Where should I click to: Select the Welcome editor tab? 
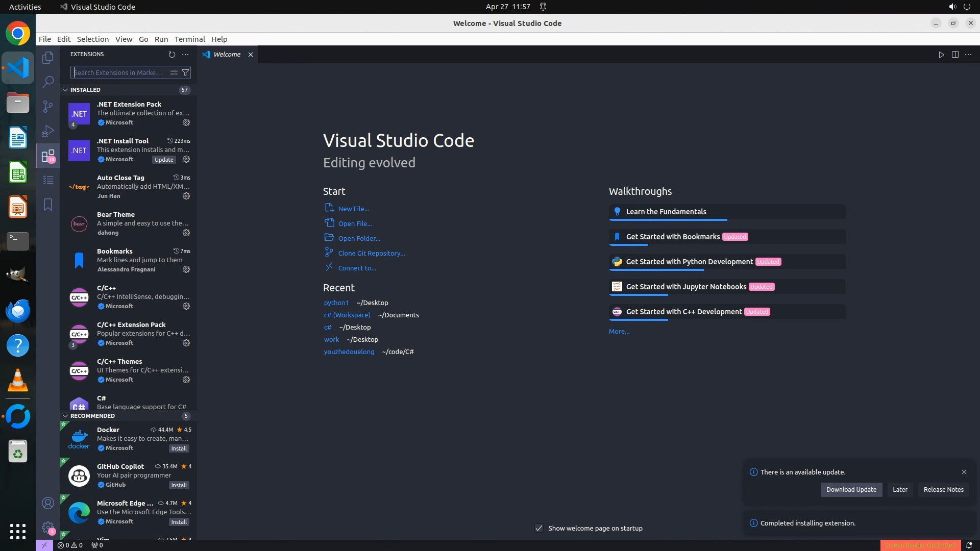(x=227, y=55)
